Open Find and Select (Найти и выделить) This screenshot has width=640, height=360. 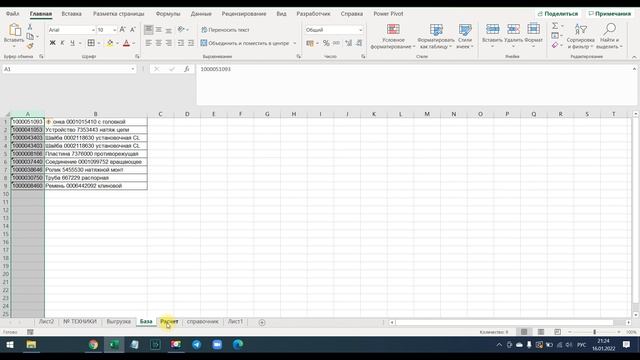pos(610,36)
